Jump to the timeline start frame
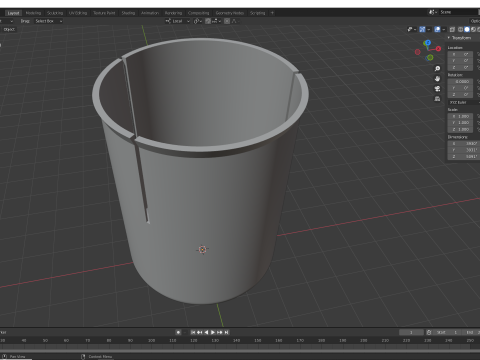The height and width of the screenshot is (360, 480). pos(193,332)
